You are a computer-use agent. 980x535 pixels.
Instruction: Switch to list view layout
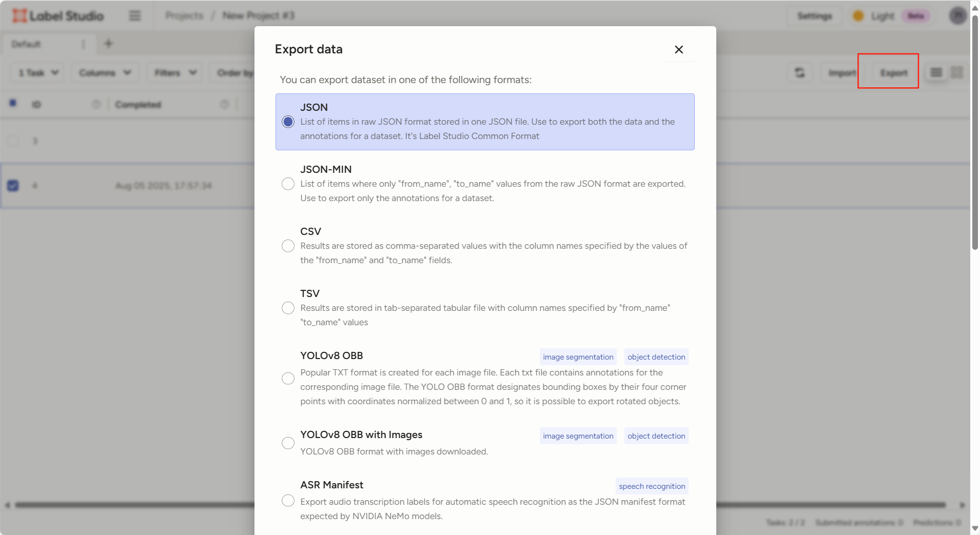936,73
